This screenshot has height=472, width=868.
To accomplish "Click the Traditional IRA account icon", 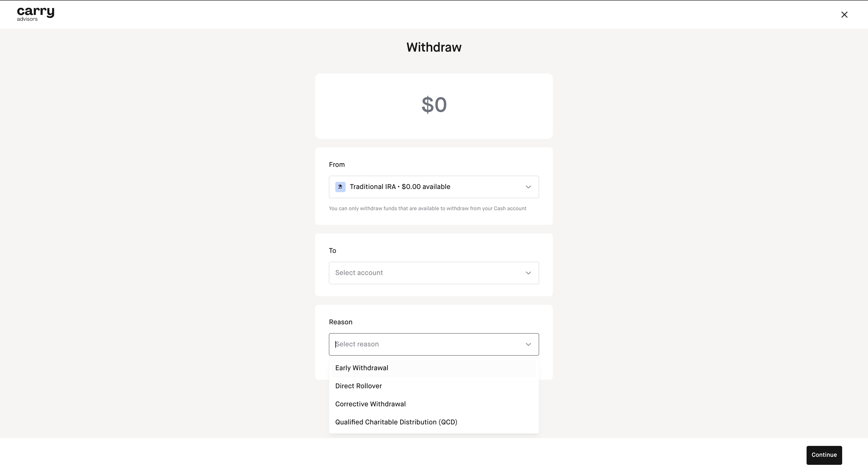I will point(340,187).
